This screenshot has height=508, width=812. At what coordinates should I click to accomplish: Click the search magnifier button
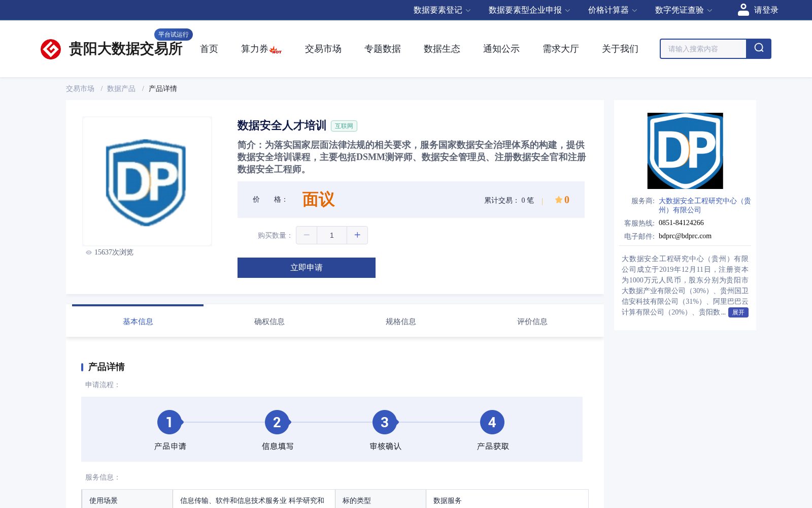pyautogui.click(x=759, y=49)
